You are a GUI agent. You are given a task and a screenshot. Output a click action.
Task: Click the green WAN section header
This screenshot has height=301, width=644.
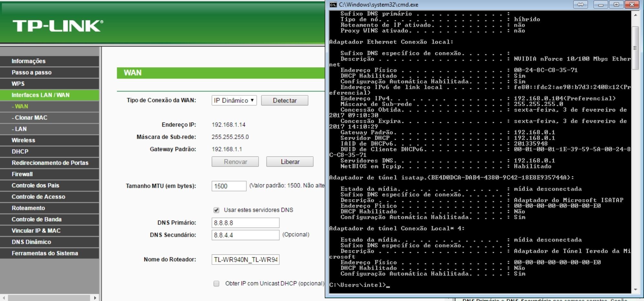point(221,73)
